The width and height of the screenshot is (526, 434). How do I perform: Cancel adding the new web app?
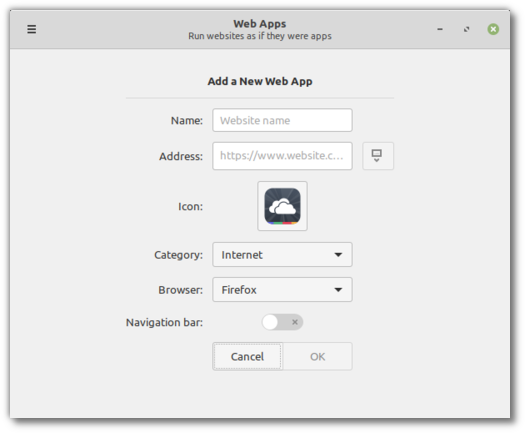coord(247,356)
